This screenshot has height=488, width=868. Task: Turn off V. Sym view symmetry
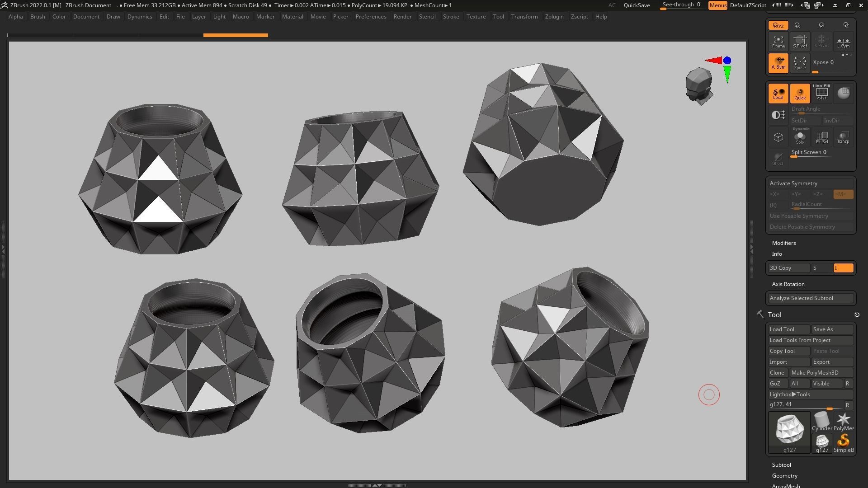click(778, 63)
